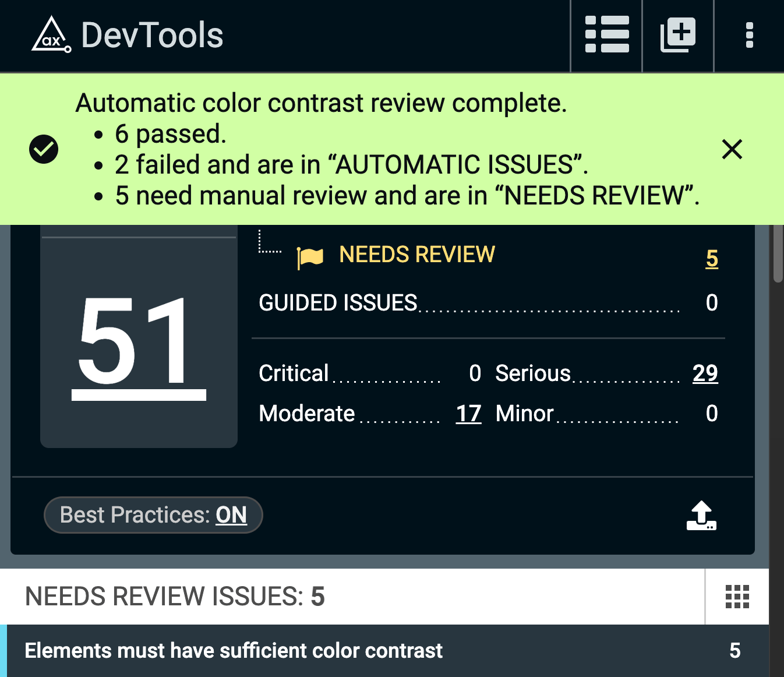Turn off Best Practices

pyautogui.click(x=153, y=514)
